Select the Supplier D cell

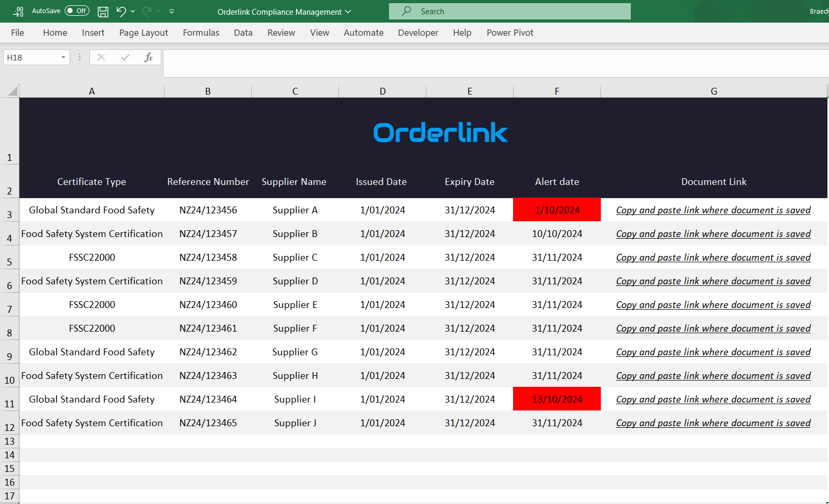click(295, 281)
